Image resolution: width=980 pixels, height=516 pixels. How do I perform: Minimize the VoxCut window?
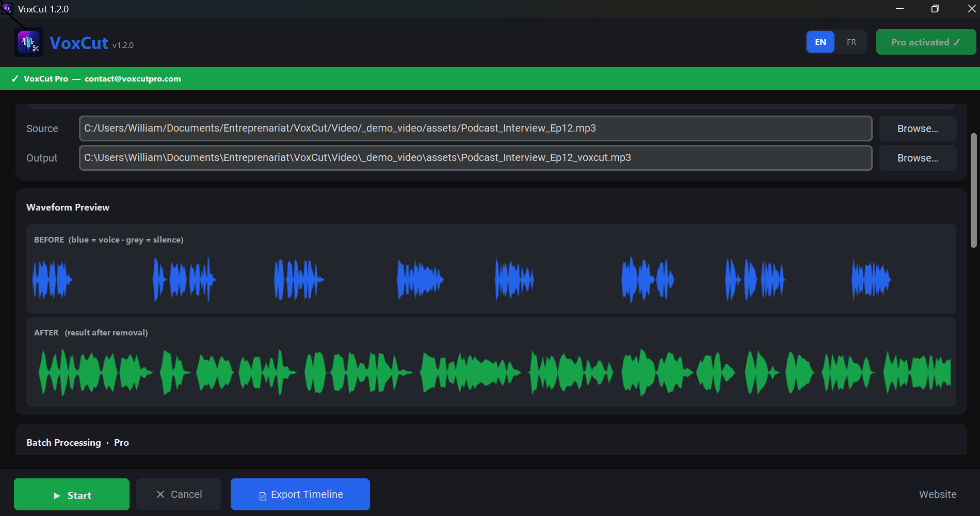pos(899,9)
